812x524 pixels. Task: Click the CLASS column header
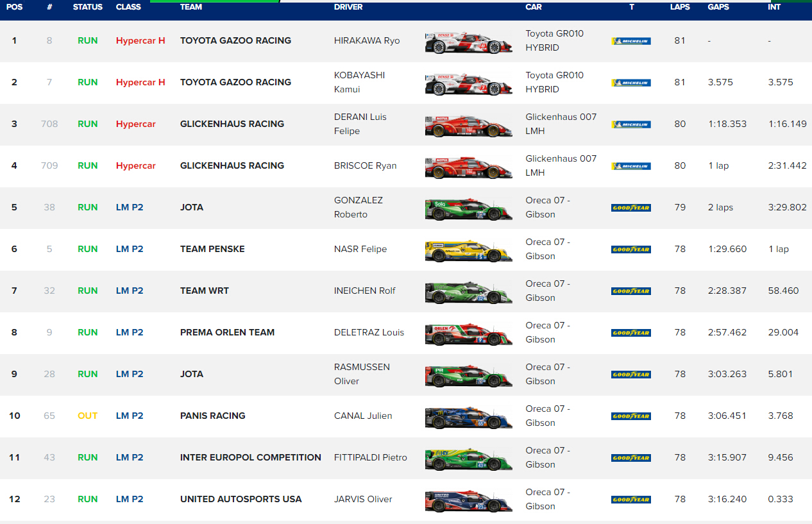tap(128, 7)
